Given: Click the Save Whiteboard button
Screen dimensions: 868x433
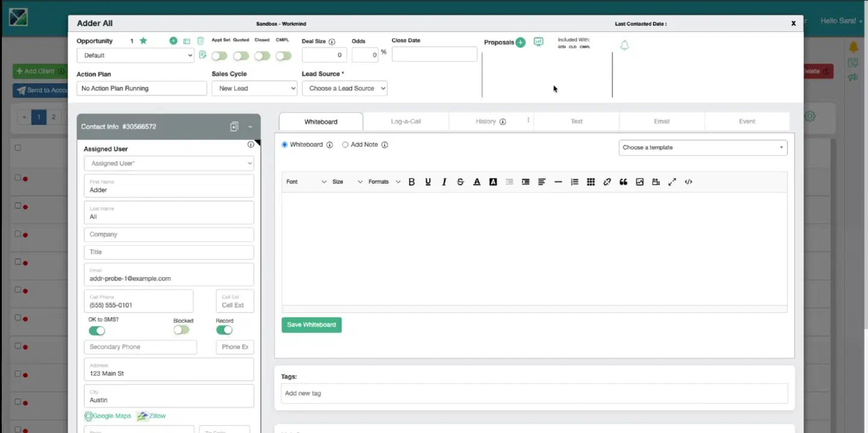Looking at the screenshot, I should pos(312,325).
